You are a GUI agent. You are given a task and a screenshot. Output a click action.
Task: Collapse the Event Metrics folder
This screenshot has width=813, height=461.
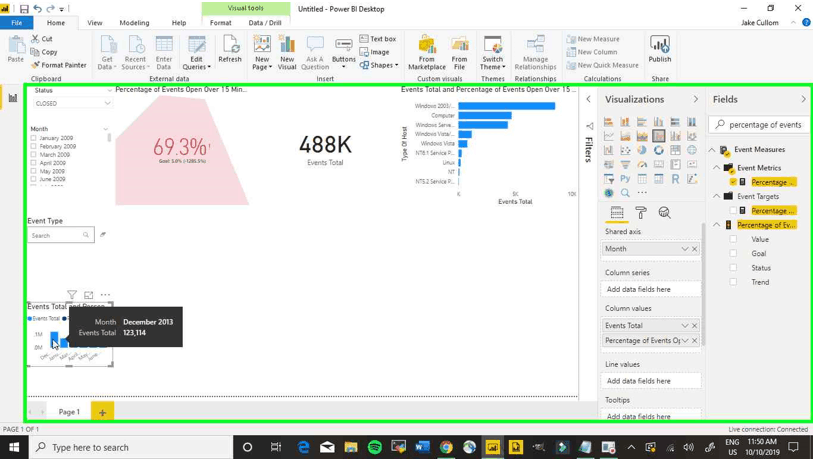[717, 168]
